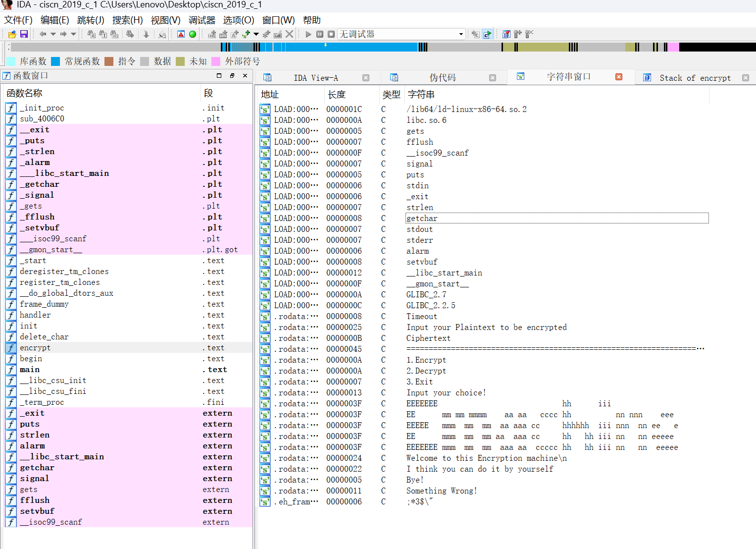
Task: Toggle the highlighted C with green arrow button
Action: click(487, 34)
